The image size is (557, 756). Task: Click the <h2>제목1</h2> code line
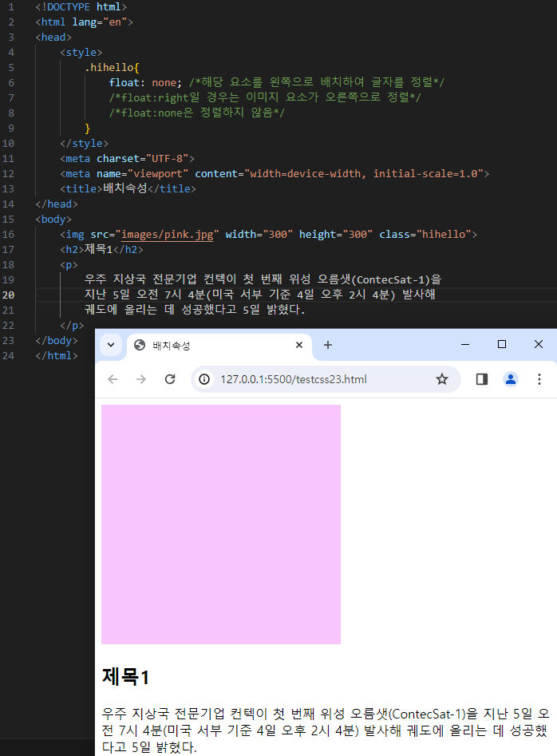pyautogui.click(x=101, y=249)
